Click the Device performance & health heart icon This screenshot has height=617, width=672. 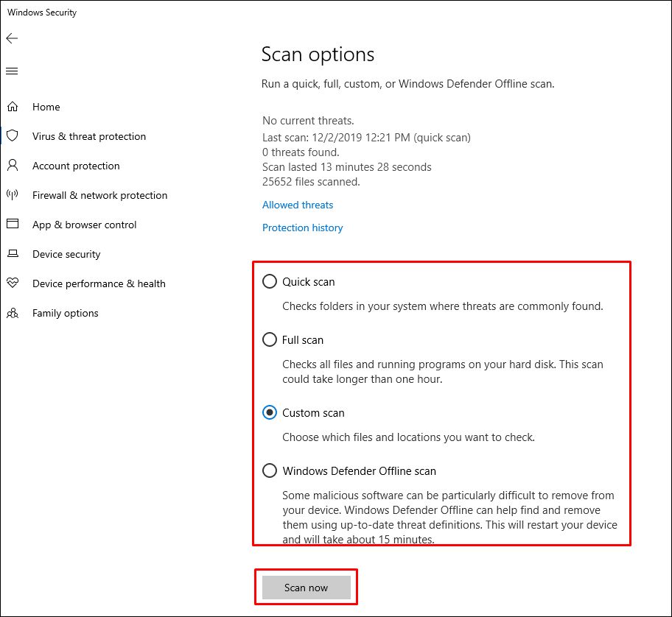coord(13,283)
